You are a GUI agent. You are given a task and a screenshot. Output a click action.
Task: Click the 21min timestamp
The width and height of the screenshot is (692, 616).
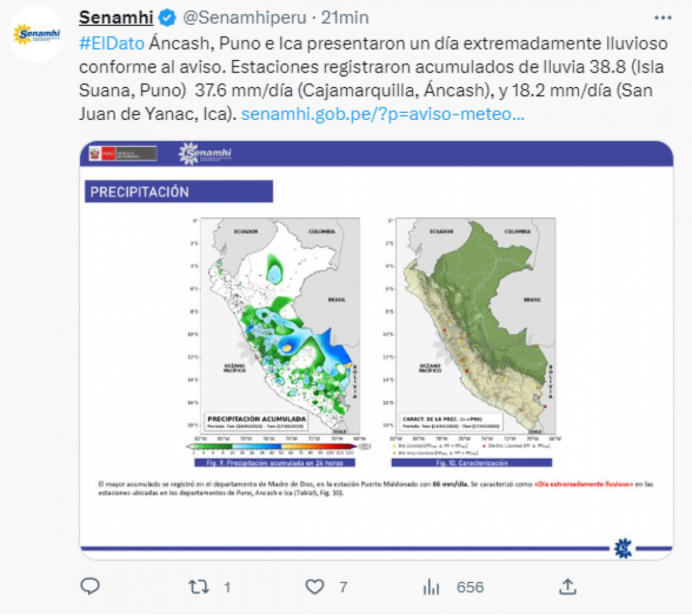pos(345,17)
